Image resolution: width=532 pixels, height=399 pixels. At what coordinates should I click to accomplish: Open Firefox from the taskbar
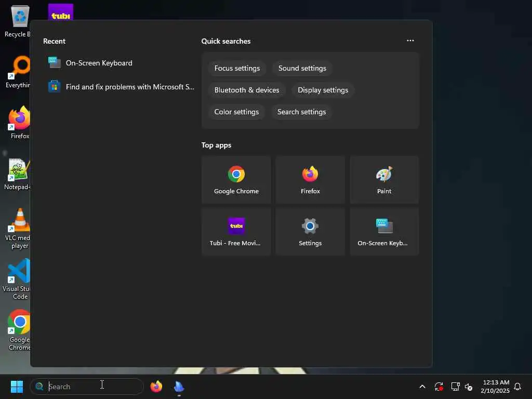[156, 387]
